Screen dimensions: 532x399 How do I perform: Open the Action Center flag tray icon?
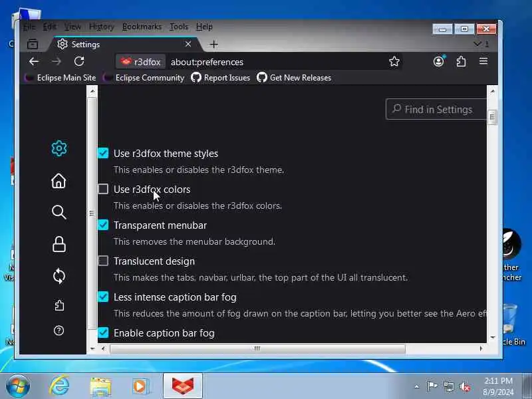coord(432,386)
